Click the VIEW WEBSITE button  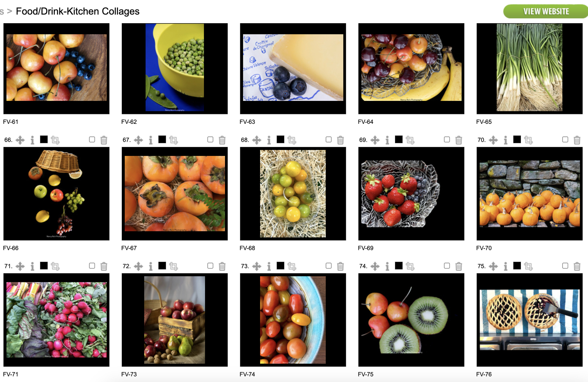[546, 11]
